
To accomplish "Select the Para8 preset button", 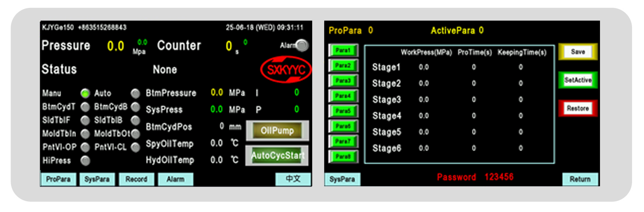I will click(x=343, y=157).
